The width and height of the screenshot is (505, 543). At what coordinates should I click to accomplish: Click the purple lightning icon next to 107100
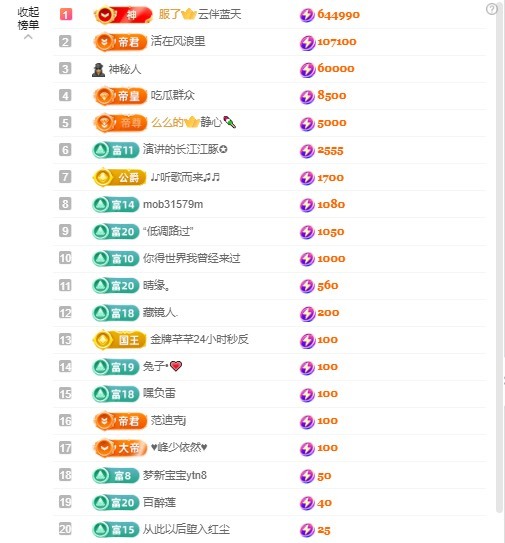pyautogui.click(x=307, y=43)
